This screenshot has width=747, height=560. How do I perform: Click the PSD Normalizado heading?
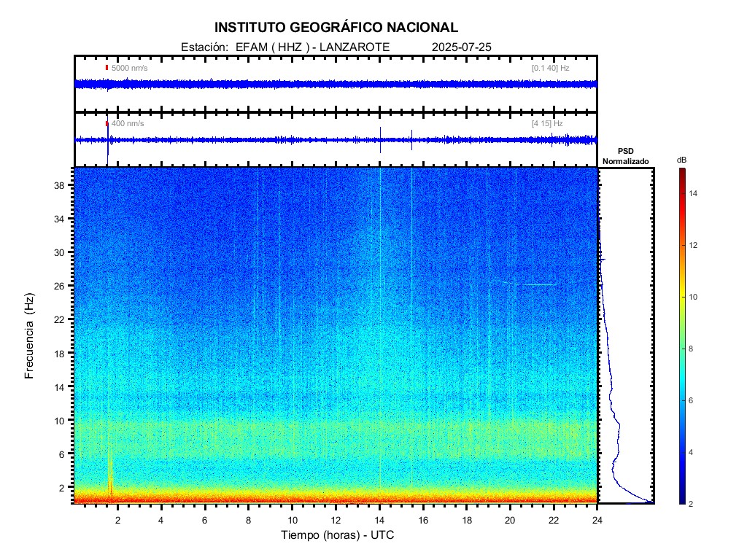[x=625, y=156]
